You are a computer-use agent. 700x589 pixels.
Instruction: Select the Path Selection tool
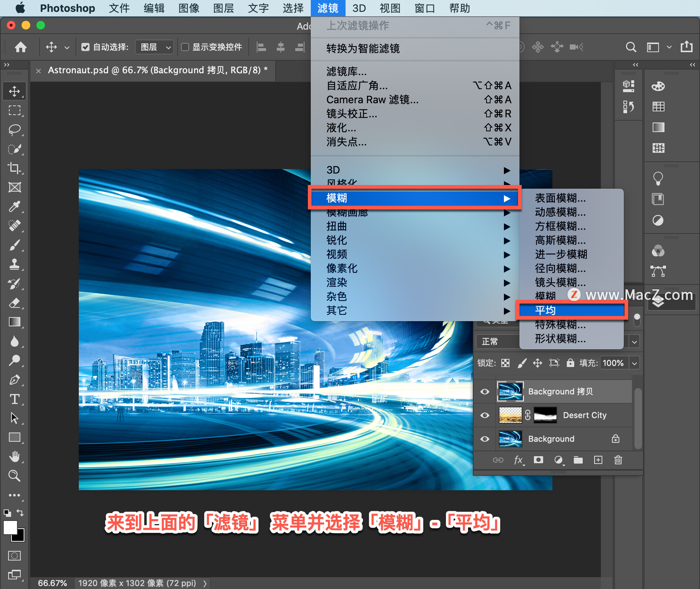coord(14,418)
